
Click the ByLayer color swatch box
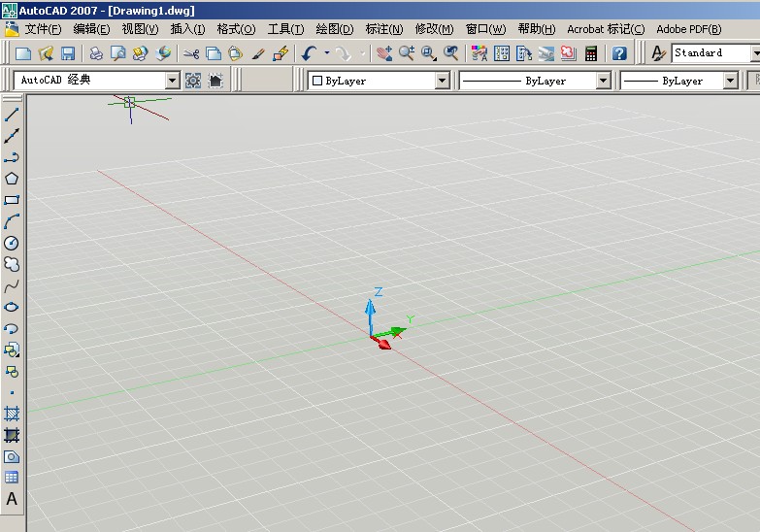pos(317,81)
